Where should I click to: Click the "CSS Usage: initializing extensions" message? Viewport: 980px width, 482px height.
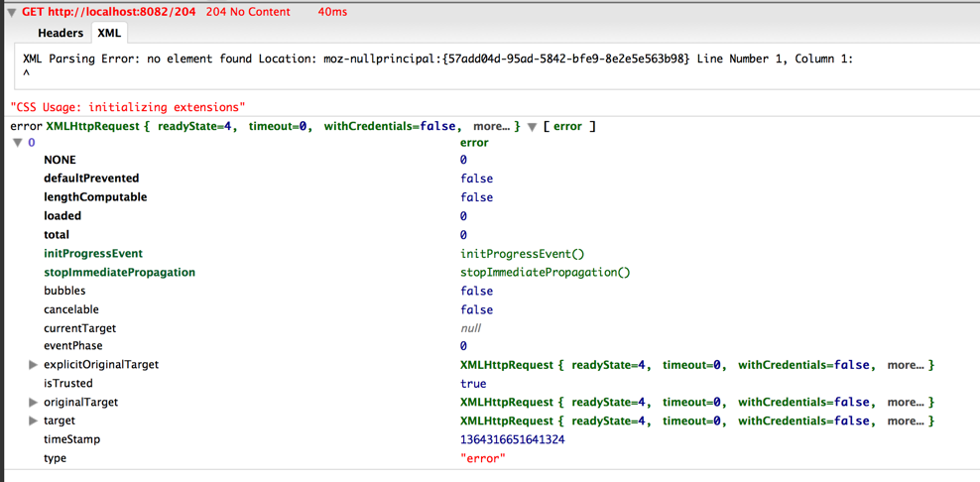tap(128, 107)
